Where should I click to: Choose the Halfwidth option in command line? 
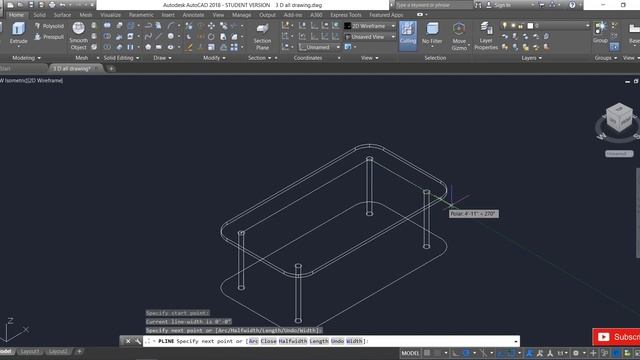pos(293,341)
